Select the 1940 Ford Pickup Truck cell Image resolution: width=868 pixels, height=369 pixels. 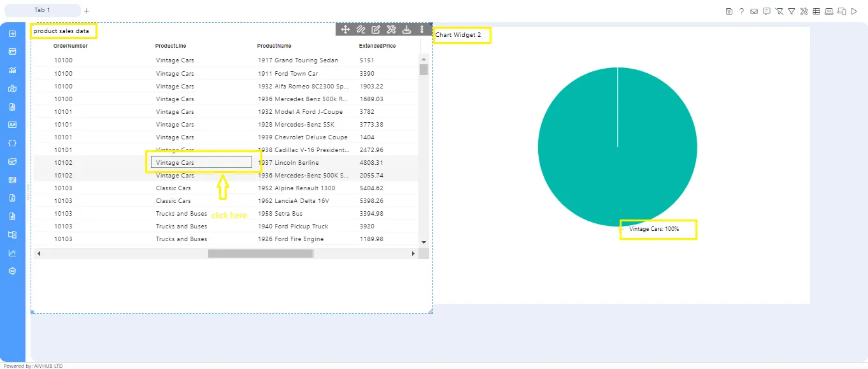point(293,226)
